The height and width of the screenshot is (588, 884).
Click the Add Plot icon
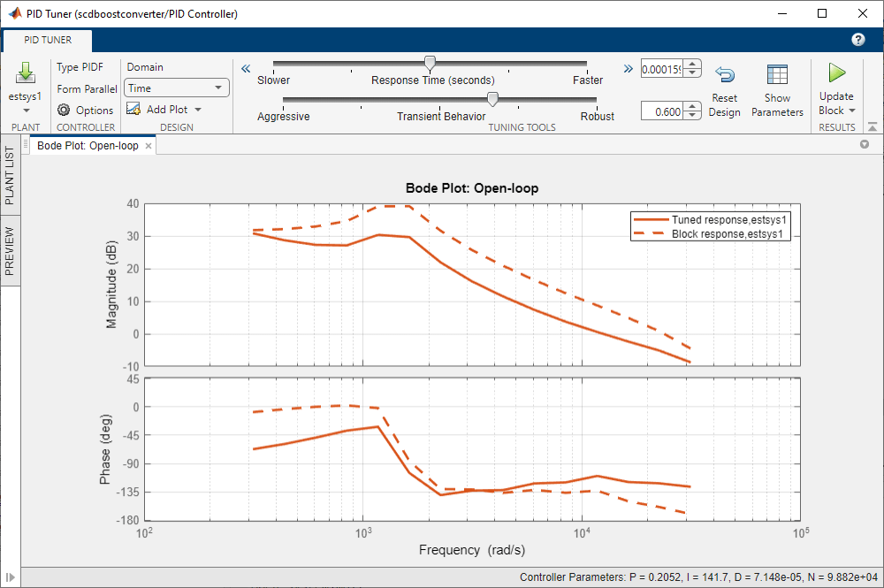point(133,109)
